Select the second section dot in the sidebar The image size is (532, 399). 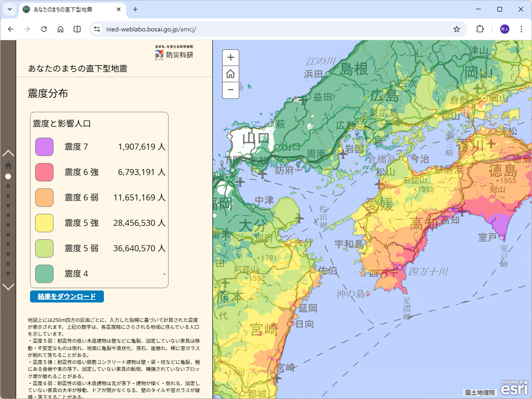[8, 186]
